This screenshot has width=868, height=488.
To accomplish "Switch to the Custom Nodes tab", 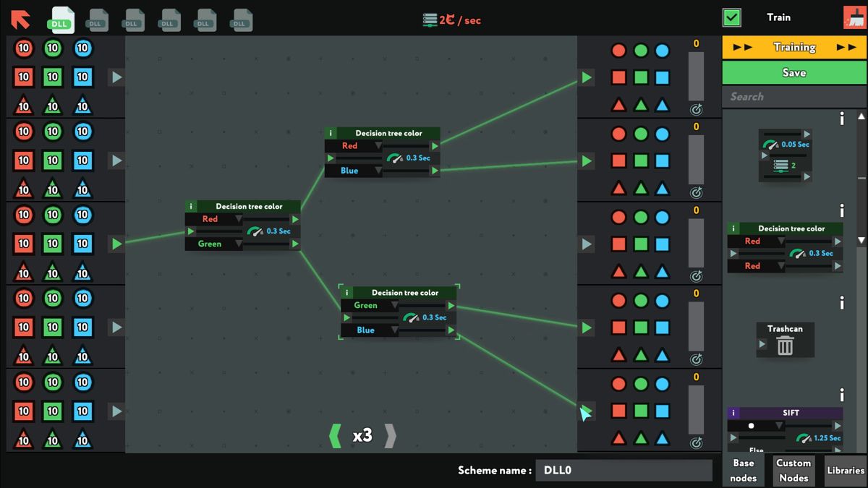I will [x=793, y=470].
